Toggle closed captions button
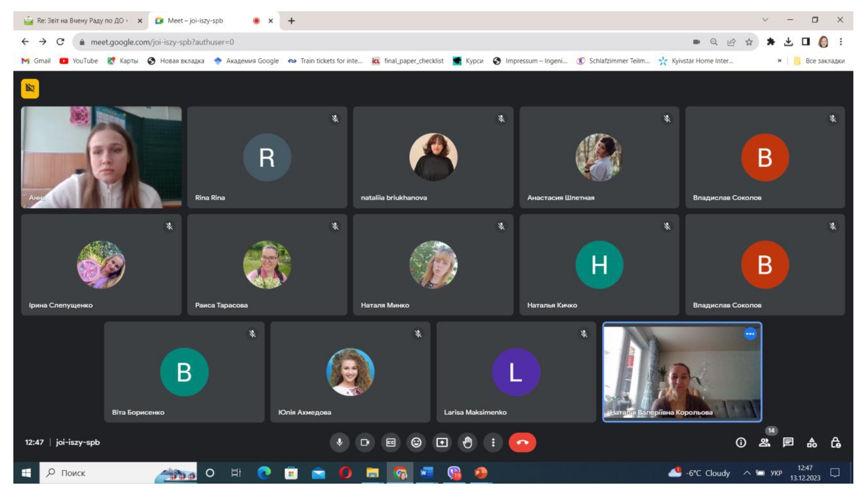The image size is (868, 500). 391,442
